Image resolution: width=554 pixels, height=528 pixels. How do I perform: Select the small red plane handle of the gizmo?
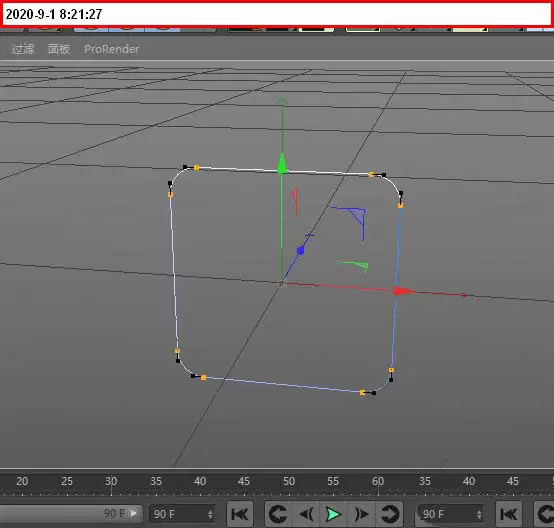tap(295, 201)
